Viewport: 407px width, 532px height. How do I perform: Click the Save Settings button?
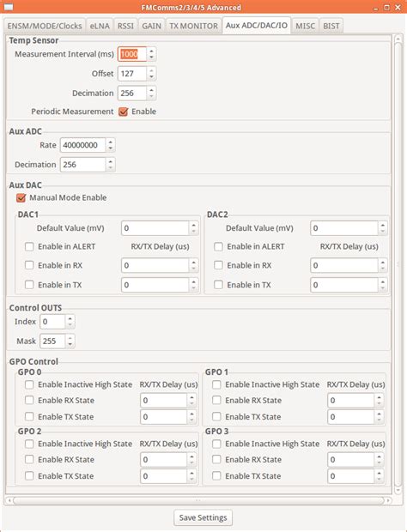click(203, 517)
